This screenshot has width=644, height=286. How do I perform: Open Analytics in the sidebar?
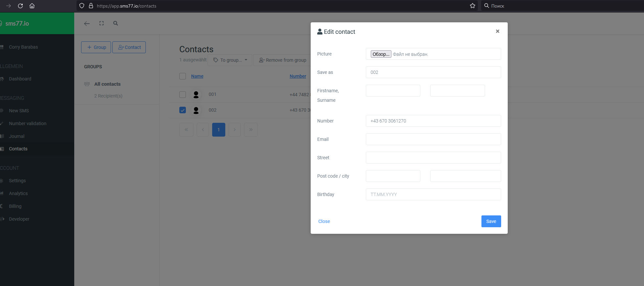(18, 193)
